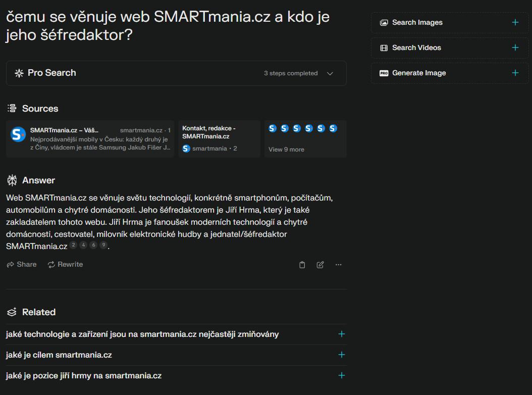Image resolution: width=532 pixels, height=395 pixels.
Task: Click the Rewrite button label
Action: [70, 265]
